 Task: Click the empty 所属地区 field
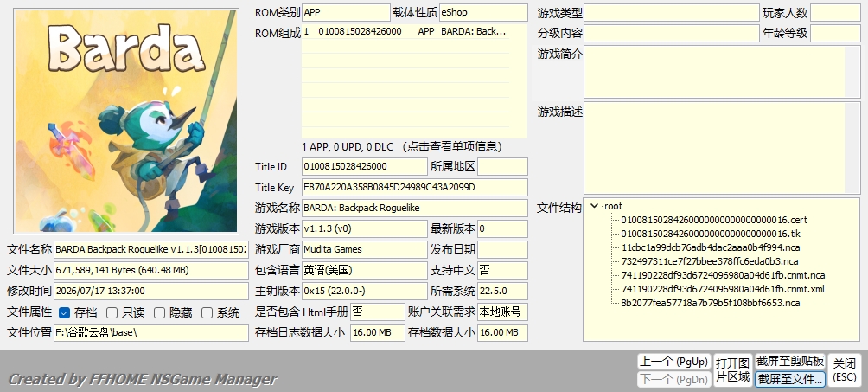[x=502, y=166]
